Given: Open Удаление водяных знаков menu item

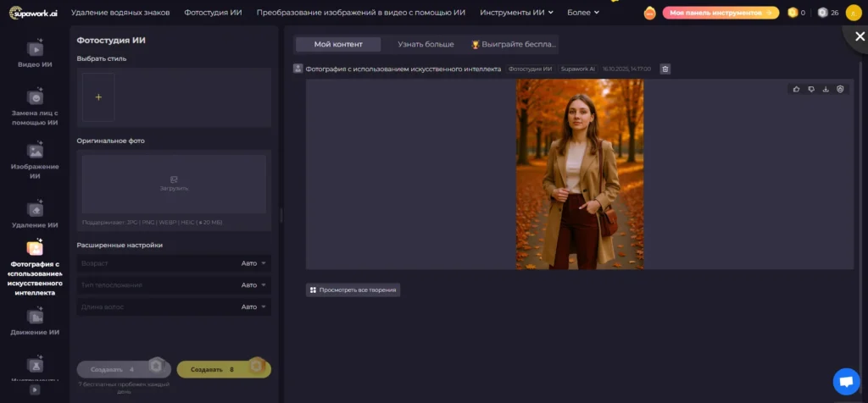Looking at the screenshot, I should click(x=120, y=12).
